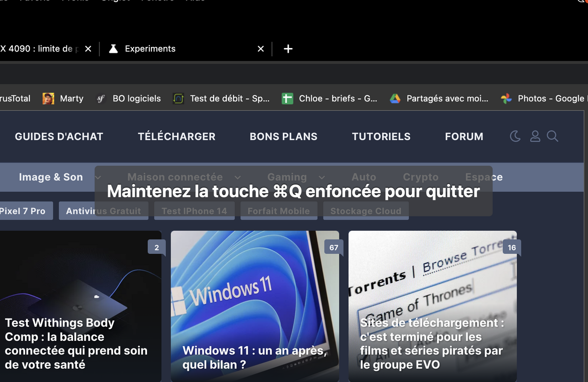The image size is (588, 382).
Task: Switch to the Experiments tab
Action: coord(186,48)
